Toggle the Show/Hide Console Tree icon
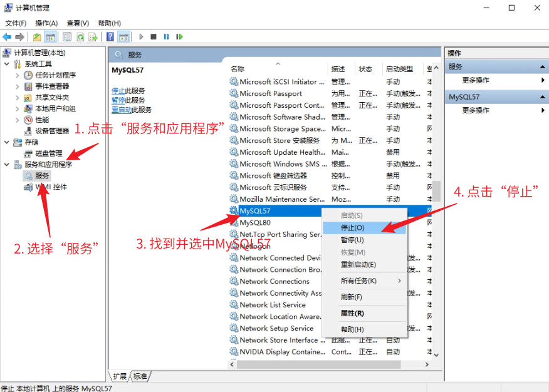This screenshot has height=392, width=549. [x=50, y=37]
